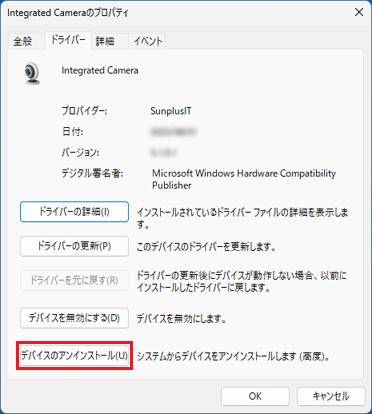Image resolution: width=372 pixels, height=414 pixels.
Task: Click the このデバイスのドライバーを更新します description
Action: tap(206, 247)
